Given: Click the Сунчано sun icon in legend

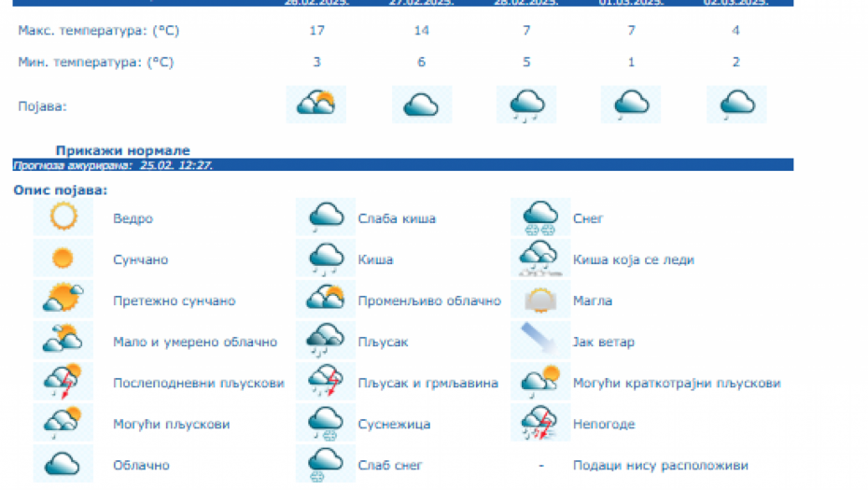Looking at the screenshot, I should pyautogui.click(x=63, y=259).
